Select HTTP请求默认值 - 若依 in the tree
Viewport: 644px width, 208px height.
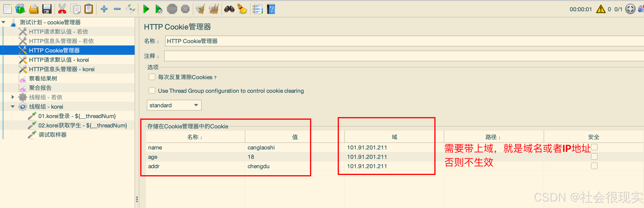pos(58,31)
